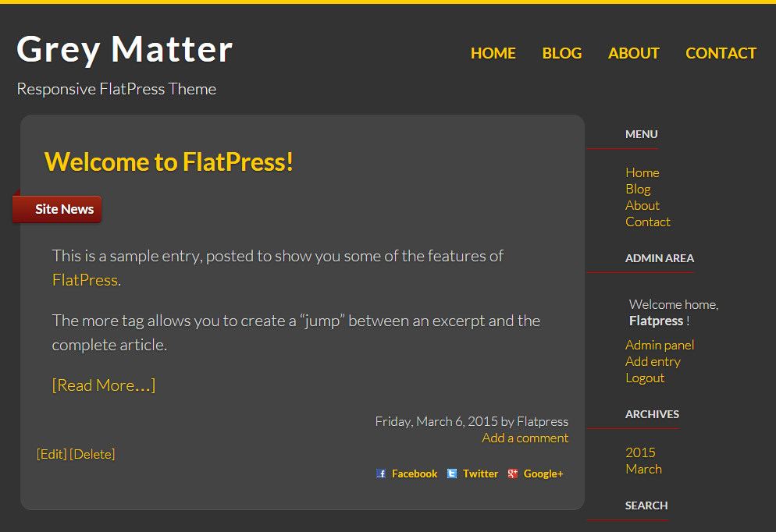Click the Twitter bird icon
This screenshot has height=532, width=776.
(452, 473)
